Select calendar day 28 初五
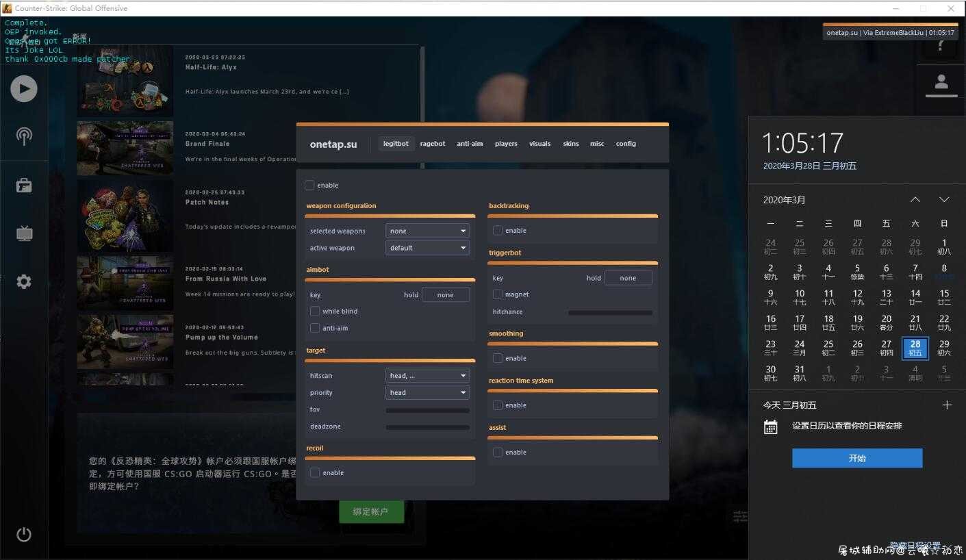 pyautogui.click(x=915, y=348)
